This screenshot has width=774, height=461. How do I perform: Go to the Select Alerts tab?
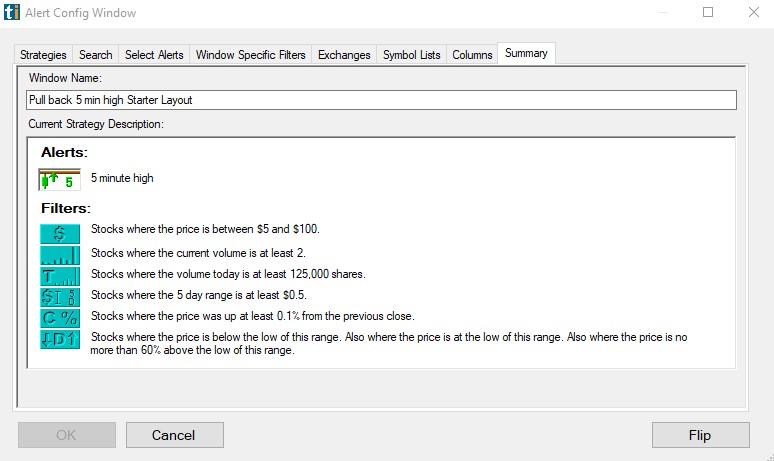154,55
